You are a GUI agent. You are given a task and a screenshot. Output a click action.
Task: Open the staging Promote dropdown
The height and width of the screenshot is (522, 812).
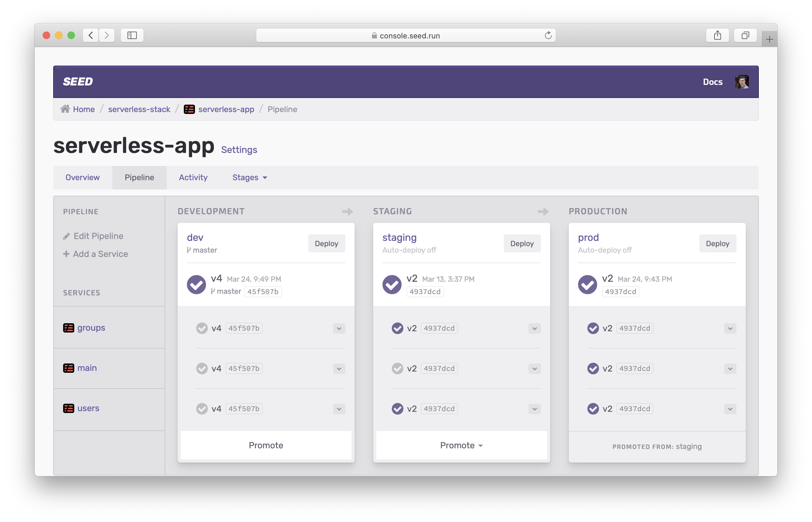(x=461, y=446)
